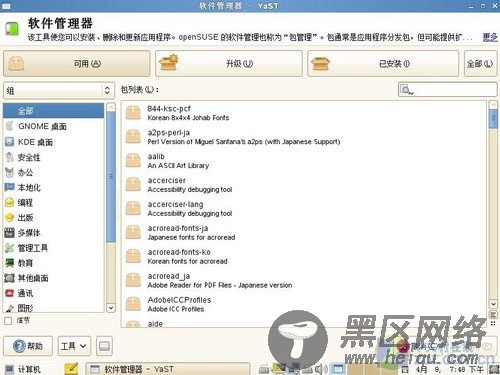Select the 图形 group entry
500x375 pixels.
53,308
